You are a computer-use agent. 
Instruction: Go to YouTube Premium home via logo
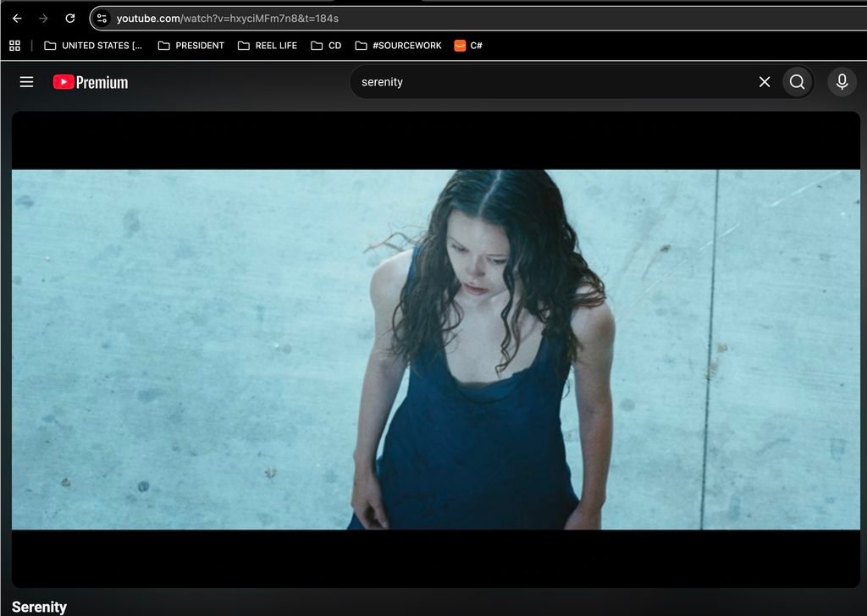click(x=91, y=82)
